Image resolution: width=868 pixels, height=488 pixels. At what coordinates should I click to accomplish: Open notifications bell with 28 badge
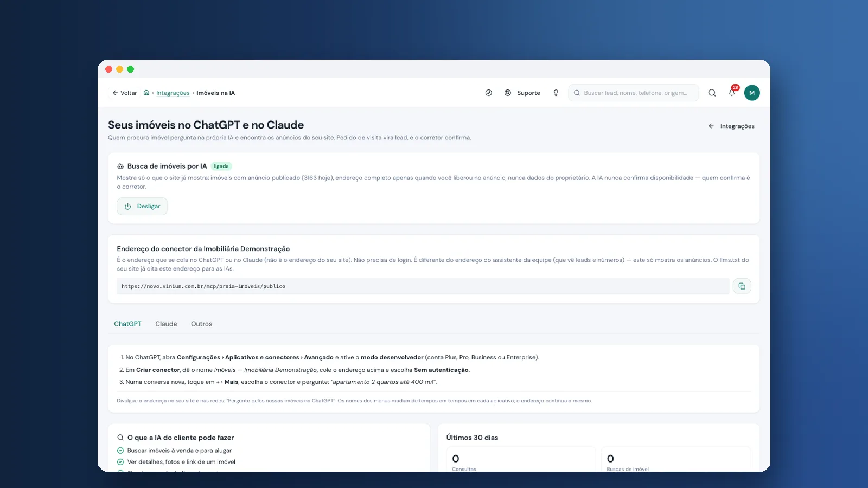click(732, 92)
